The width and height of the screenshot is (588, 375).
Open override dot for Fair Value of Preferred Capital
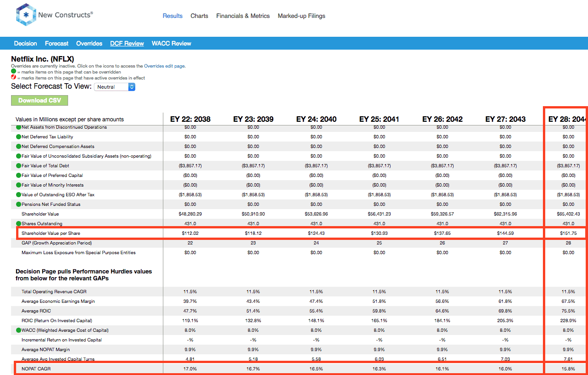[x=19, y=176]
